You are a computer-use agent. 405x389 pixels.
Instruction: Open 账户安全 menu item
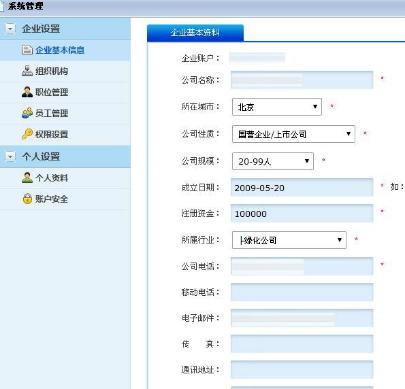tap(52, 199)
